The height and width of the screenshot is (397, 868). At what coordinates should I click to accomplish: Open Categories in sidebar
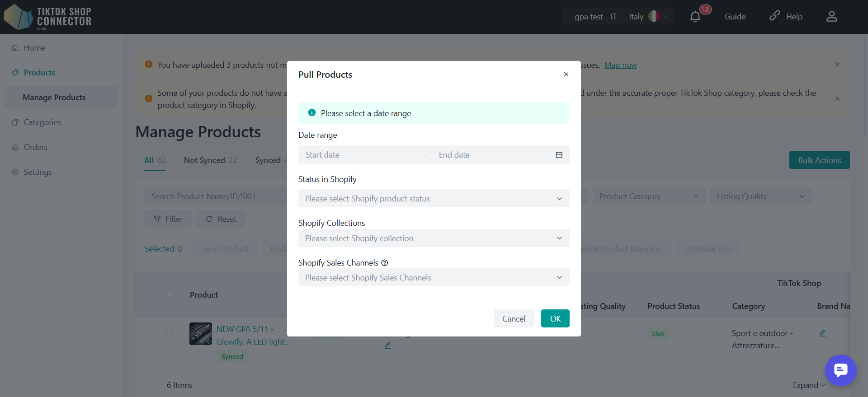[x=36, y=122]
